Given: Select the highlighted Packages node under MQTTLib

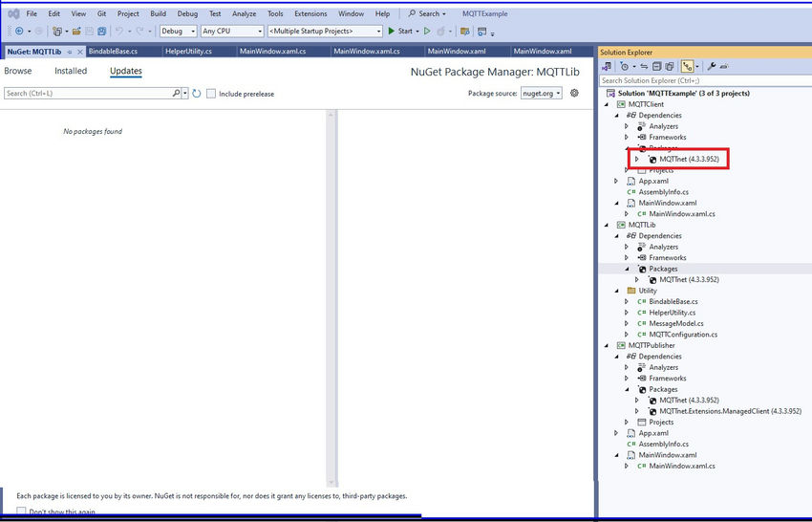Looking at the screenshot, I should pos(663,269).
